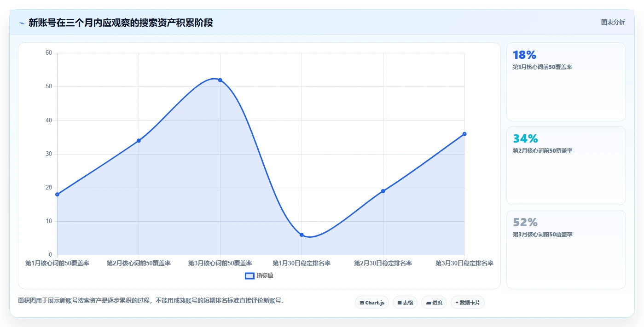This screenshot has width=644, height=327.
Task: Click the y-axis tick label 60
Action: coord(49,53)
